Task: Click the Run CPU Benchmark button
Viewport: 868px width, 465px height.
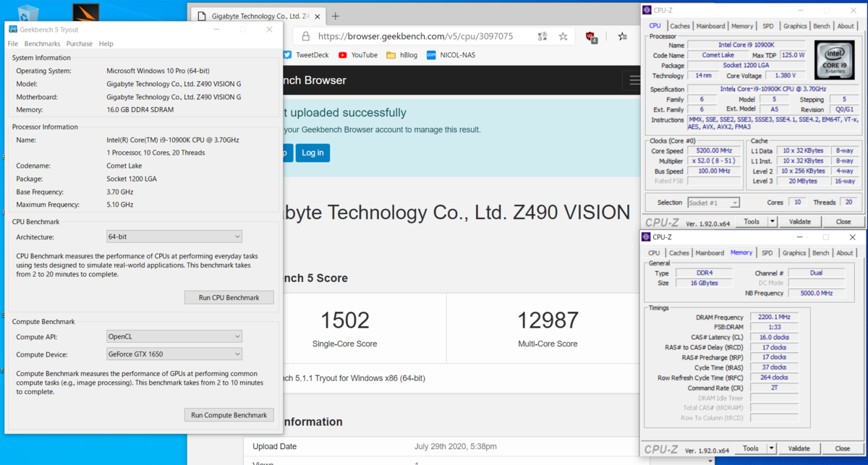Action: pyautogui.click(x=229, y=297)
